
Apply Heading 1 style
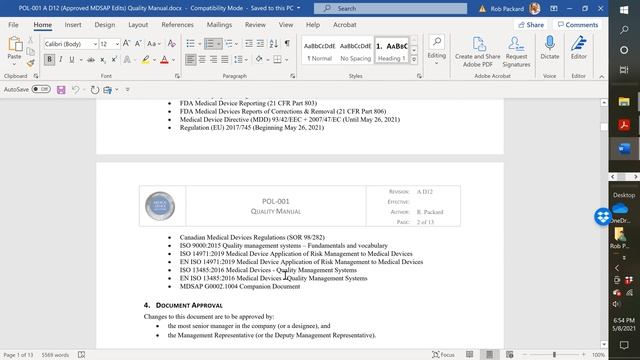point(391,51)
